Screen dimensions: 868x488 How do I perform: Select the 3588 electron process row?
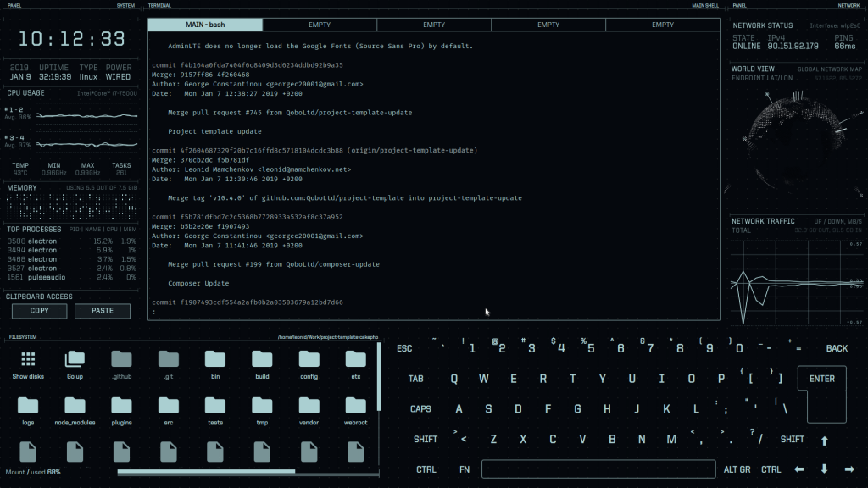point(71,241)
